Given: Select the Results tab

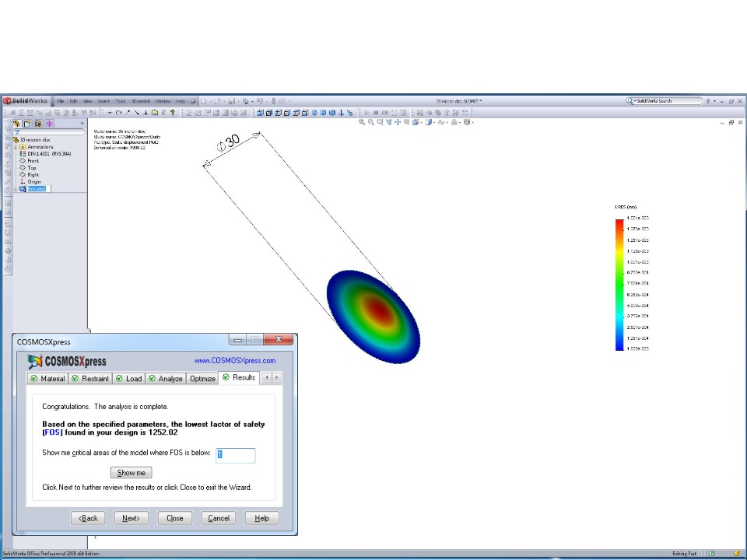Looking at the screenshot, I should click(239, 378).
